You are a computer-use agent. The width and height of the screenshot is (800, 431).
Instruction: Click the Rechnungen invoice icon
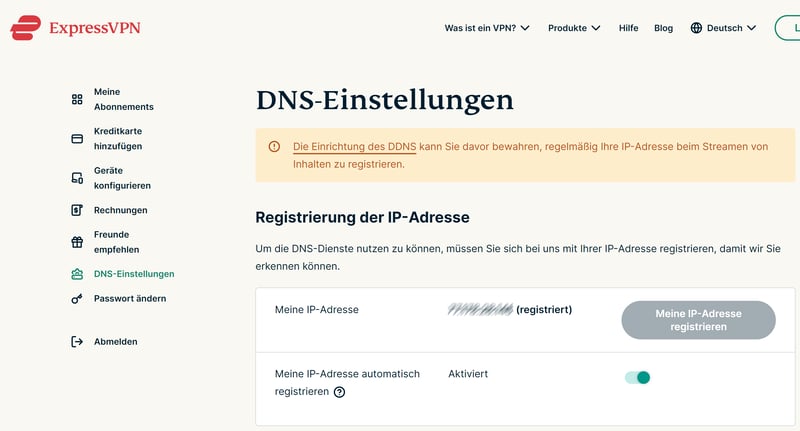point(77,210)
